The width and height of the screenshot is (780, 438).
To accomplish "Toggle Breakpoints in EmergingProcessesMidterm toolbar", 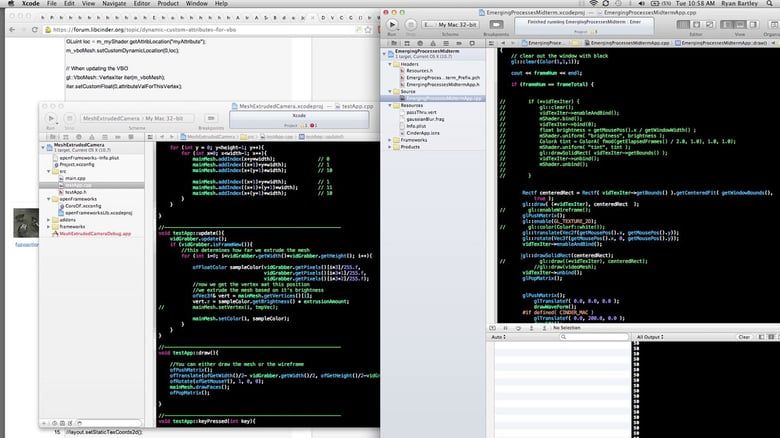I will coord(496,24).
